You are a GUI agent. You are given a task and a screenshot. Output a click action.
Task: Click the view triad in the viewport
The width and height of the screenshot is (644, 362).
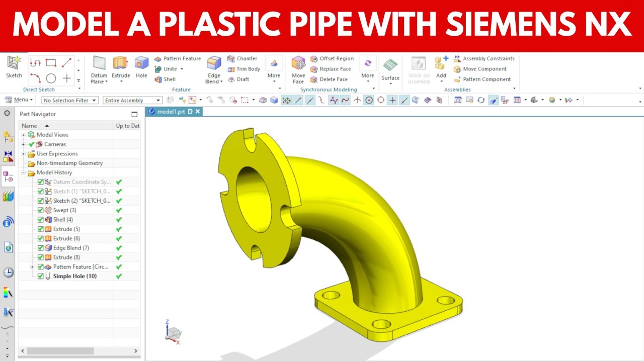[174, 332]
